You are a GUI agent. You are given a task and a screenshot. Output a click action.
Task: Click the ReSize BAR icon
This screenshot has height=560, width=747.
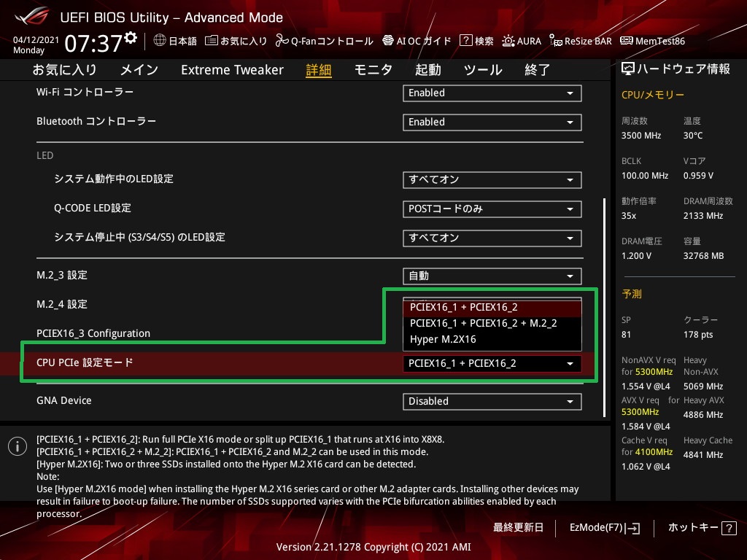tap(555, 41)
